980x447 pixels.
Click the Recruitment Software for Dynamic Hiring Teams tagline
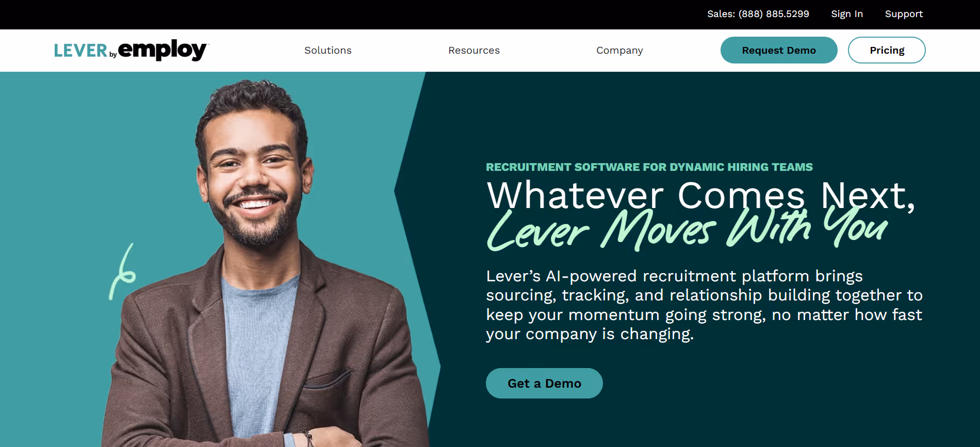pos(649,167)
